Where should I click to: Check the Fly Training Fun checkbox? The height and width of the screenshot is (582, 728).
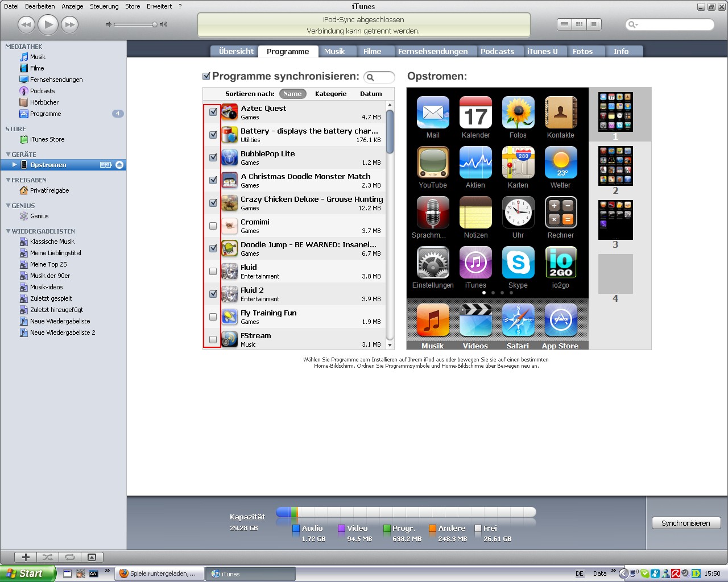click(x=213, y=317)
